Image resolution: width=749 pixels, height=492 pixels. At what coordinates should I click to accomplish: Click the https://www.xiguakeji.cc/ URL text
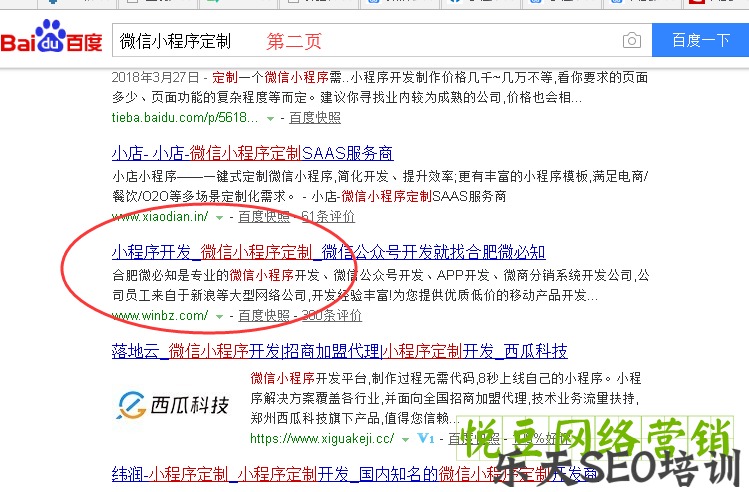[322, 439]
